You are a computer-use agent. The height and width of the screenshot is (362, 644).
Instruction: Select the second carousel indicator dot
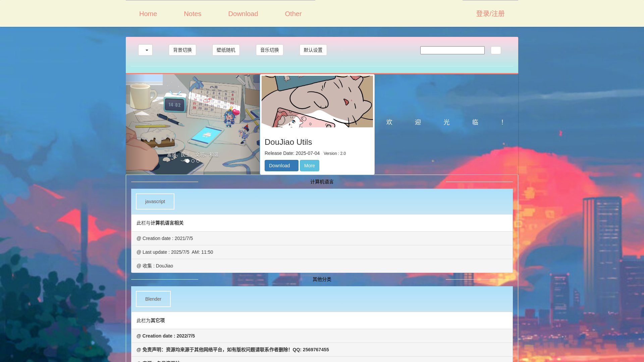[193, 161]
